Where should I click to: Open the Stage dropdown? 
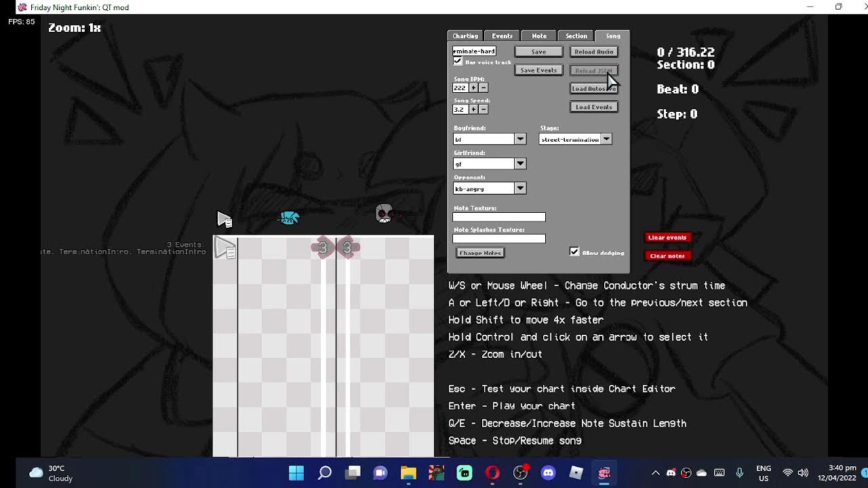tap(606, 139)
